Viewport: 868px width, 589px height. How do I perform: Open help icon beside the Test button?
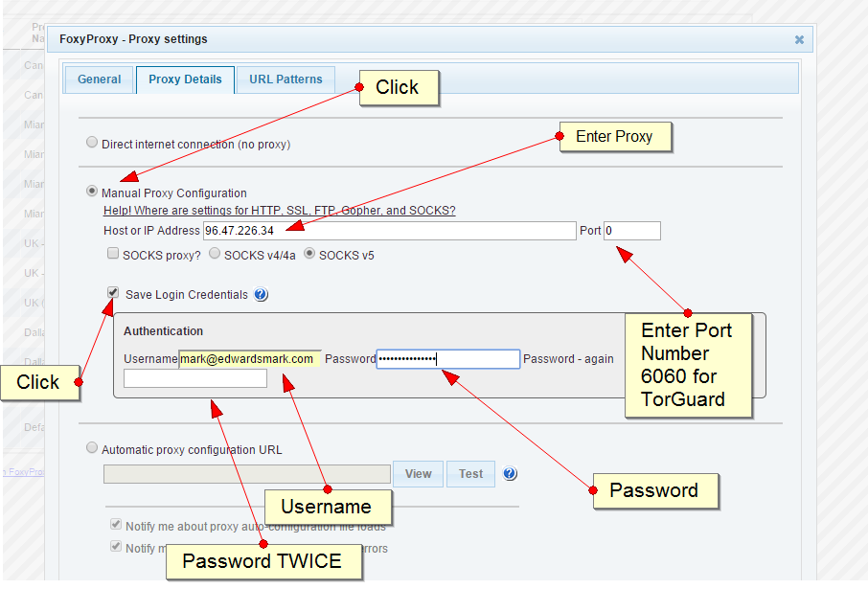[x=510, y=474]
